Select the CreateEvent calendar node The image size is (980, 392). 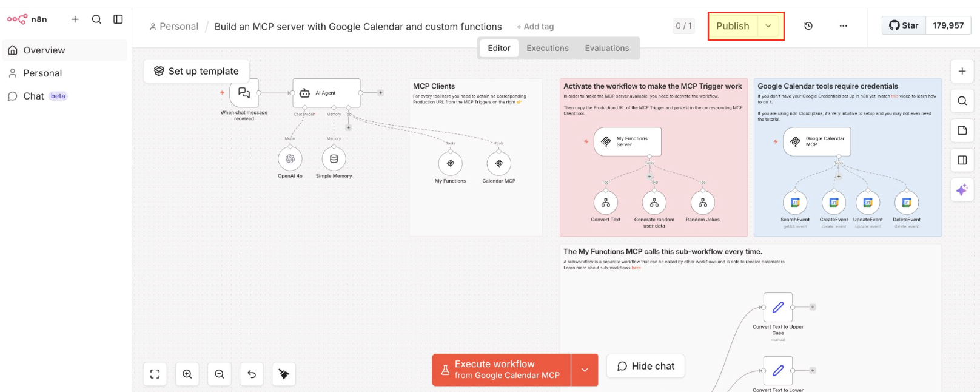[834, 203]
